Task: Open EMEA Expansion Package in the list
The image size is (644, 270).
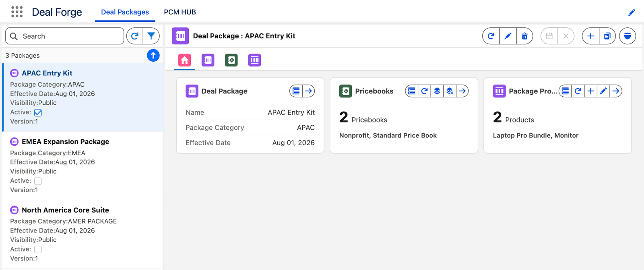Action: pyautogui.click(x=65, y=141)
